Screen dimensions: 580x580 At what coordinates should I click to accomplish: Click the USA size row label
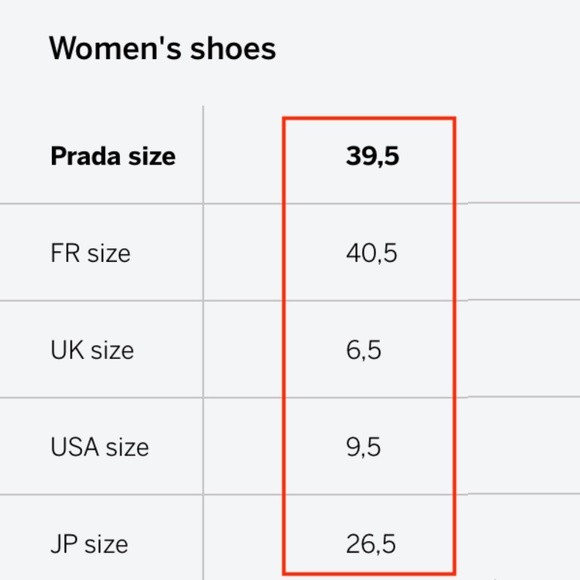tap(100, 447)
